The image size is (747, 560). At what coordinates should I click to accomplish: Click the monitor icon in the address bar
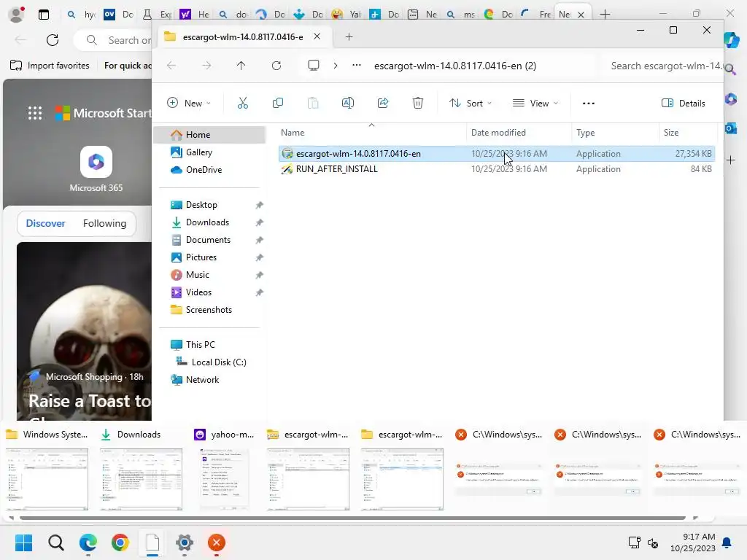(314, 65)
